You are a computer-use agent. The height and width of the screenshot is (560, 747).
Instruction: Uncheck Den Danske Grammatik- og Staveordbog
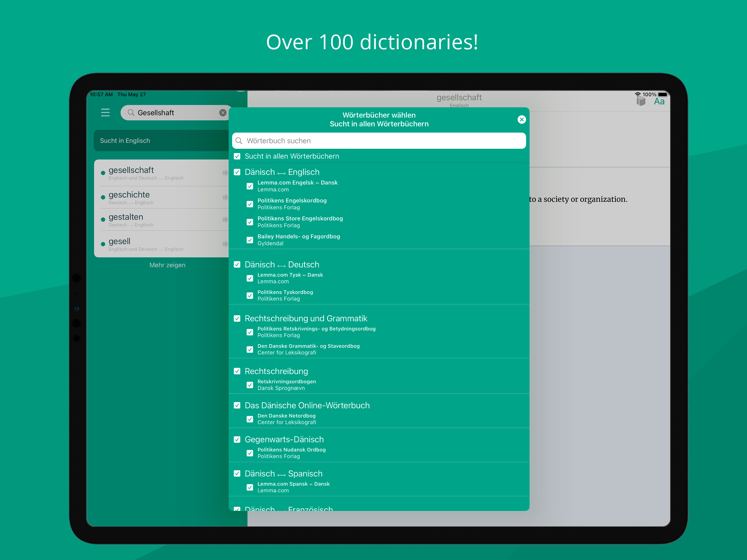pos(250,349)
